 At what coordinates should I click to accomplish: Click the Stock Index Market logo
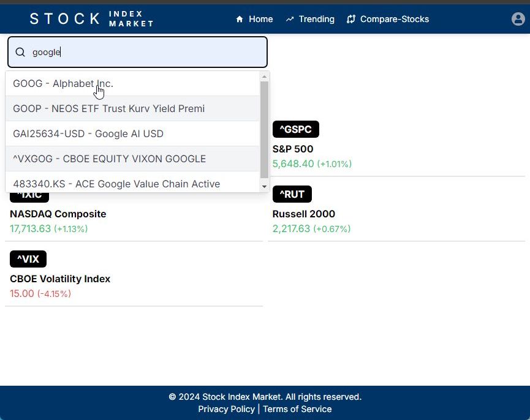click(91, 19)
